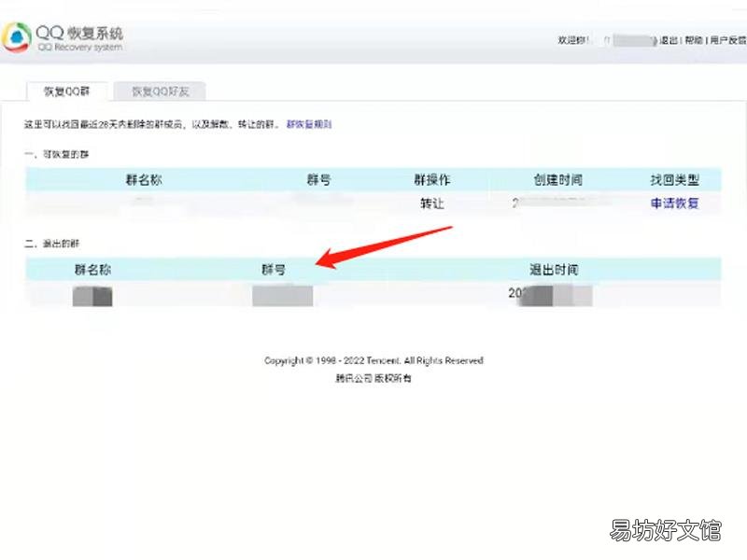Open the 用户反馈 link in header

tap(728, 40)
